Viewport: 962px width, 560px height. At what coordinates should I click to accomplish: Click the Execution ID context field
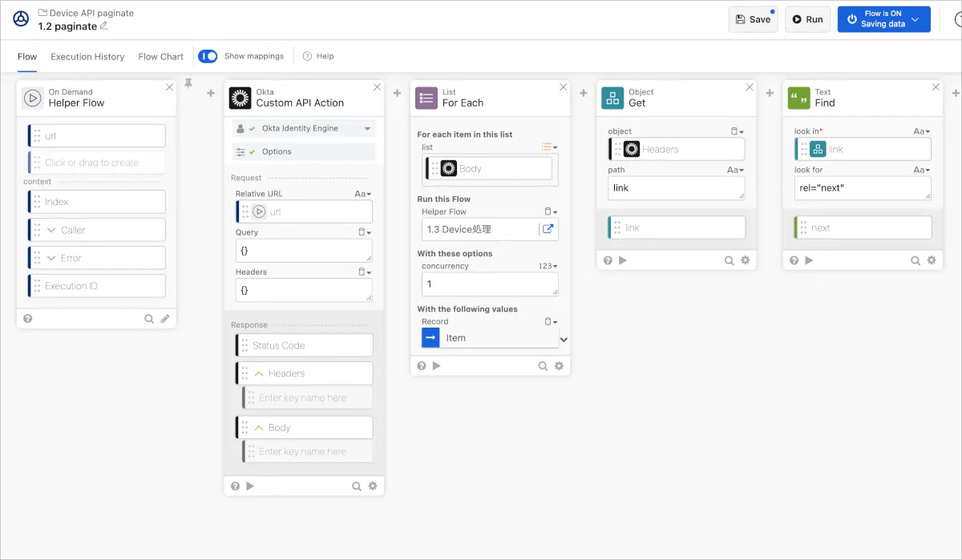(97, 286)
